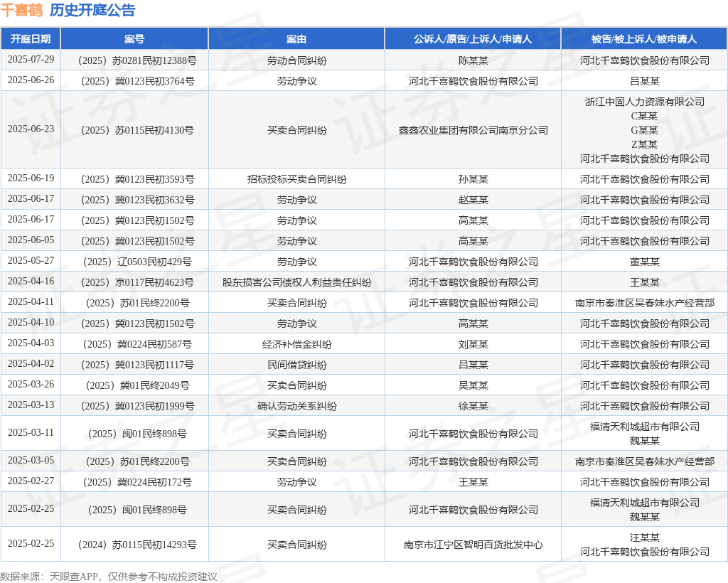Select date cell 2025-03-05

(x=31, y=461)
